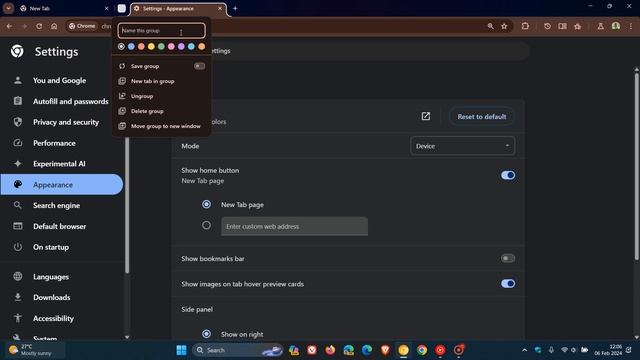
Task: Open the Chrome three-dot menu
Action: [631, 26]
